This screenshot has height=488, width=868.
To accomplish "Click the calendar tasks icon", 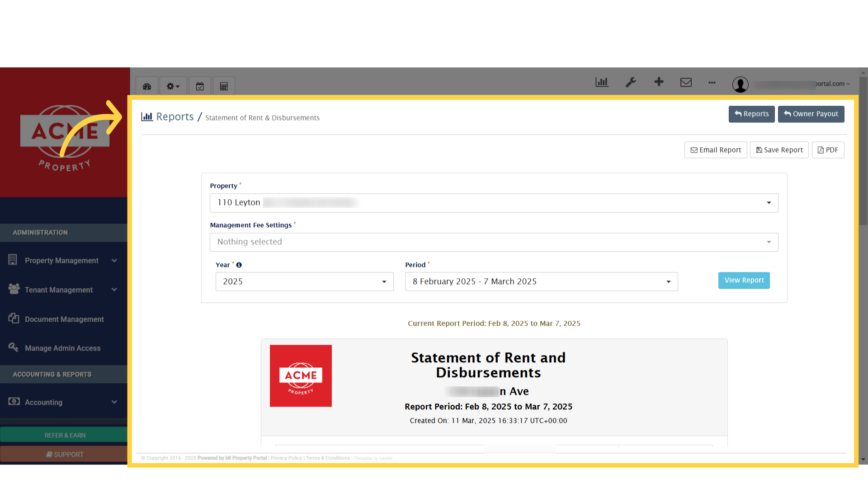I will (200, 86).
